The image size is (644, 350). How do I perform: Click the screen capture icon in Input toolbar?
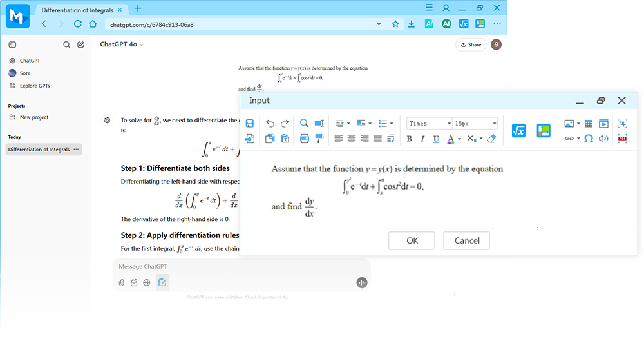pyautogui.click(x=622, y=123)
